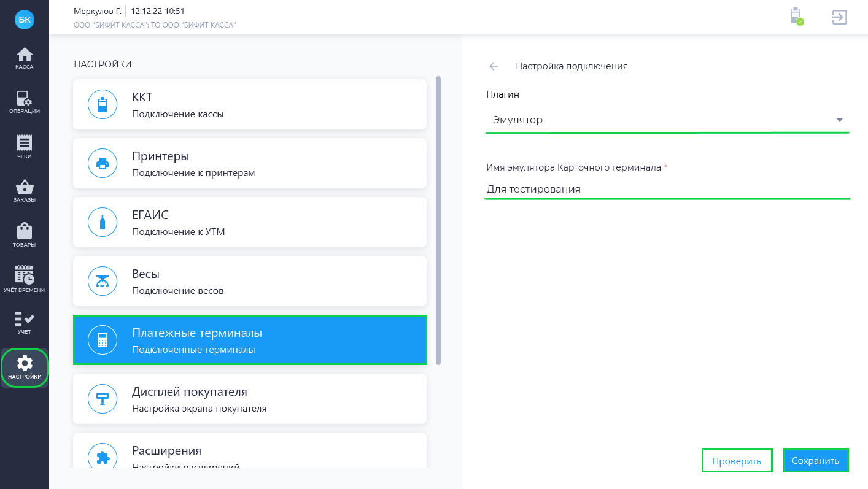Expand the Плагин dropdown arrow
Screen dimensions: 868x489
[839, 120]
